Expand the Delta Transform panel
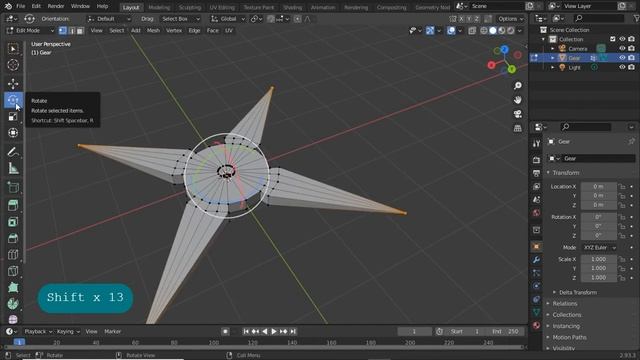640x360 pixels. 578,292
